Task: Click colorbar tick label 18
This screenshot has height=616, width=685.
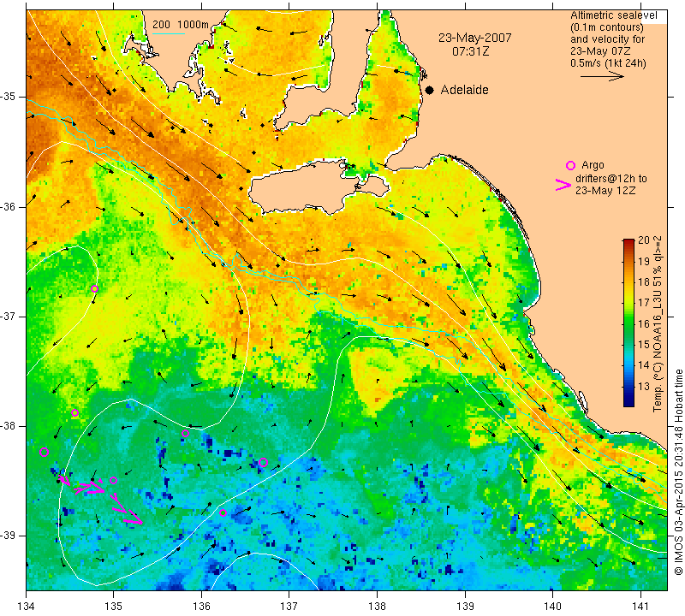Action: pos(644,281)
